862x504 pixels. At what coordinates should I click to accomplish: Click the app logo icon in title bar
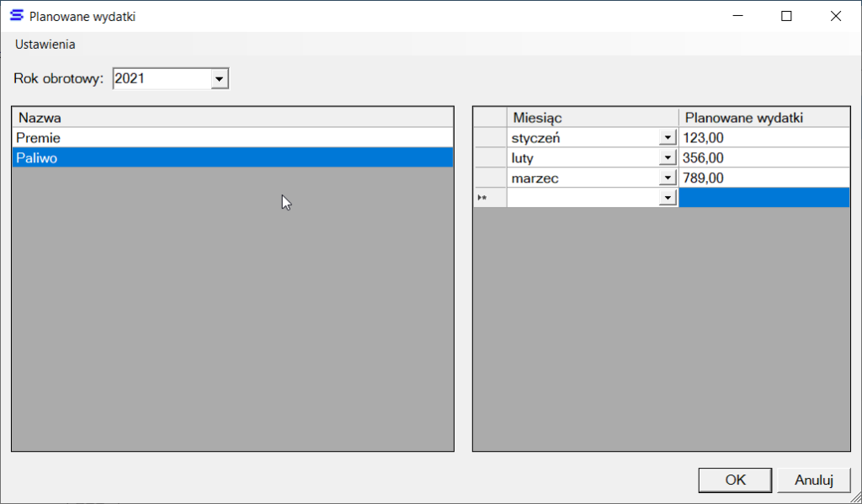click(x=16, y=16)
